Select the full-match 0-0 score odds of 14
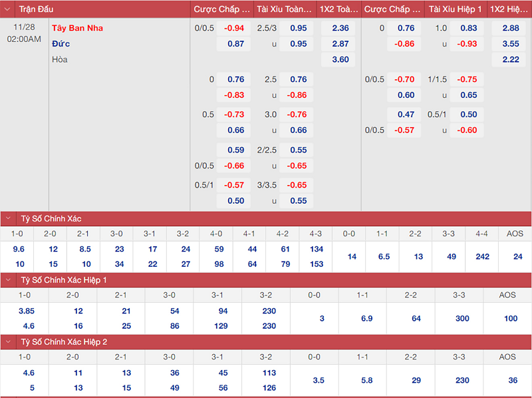 pos(352,256)
